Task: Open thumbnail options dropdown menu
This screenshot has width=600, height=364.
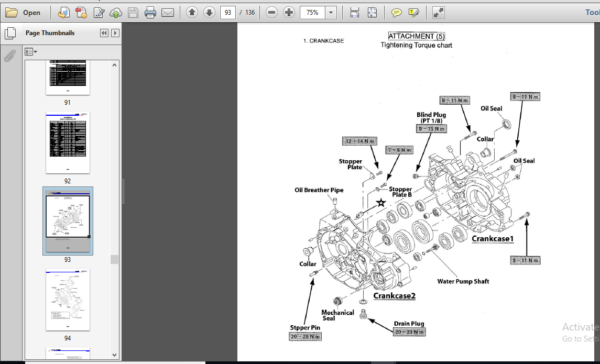Action: (x=31, y=52)
